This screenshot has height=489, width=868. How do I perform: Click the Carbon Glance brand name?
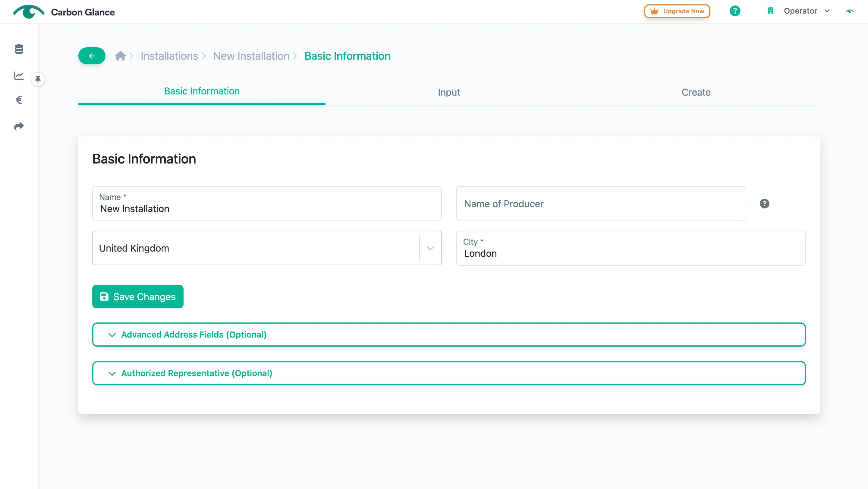(x=83, y=12)
